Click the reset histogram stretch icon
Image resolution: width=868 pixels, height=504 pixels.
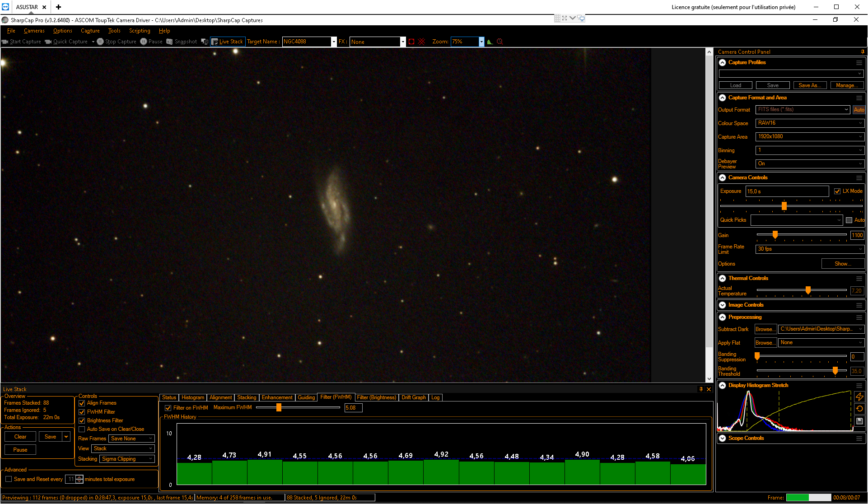point(859,409)
